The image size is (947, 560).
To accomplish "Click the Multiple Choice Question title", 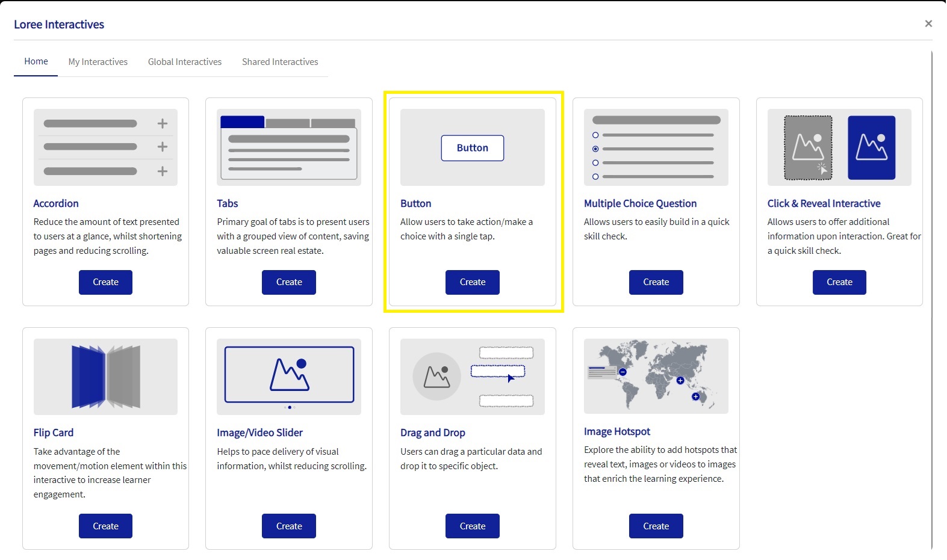I will point(640,203).
